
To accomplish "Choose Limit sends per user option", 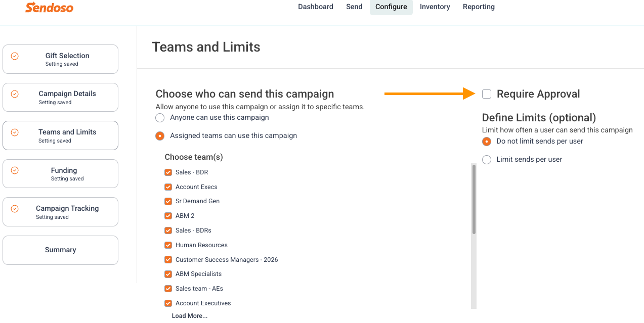I will pos(487,160).
